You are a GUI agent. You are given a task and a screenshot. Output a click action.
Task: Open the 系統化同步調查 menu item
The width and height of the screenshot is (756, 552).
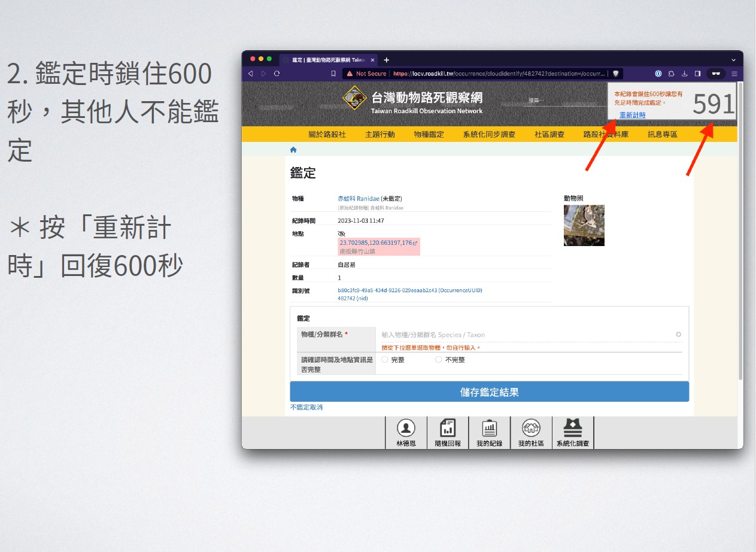488,135
